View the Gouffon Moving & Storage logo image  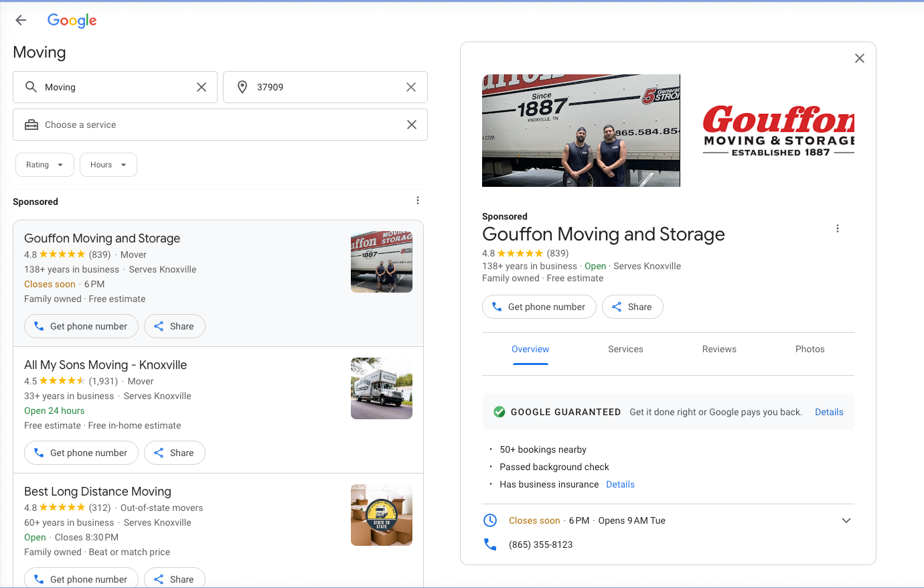(x=778, y=131)
